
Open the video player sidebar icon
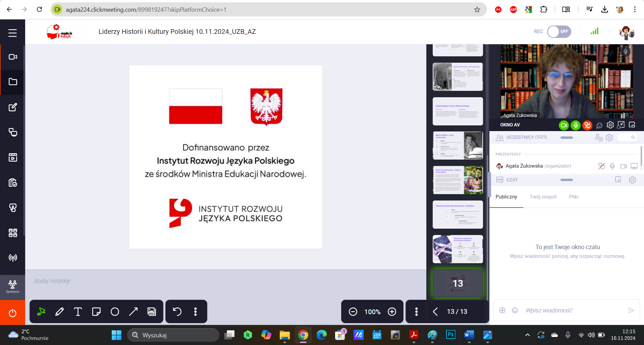click(x=12, y=157)
